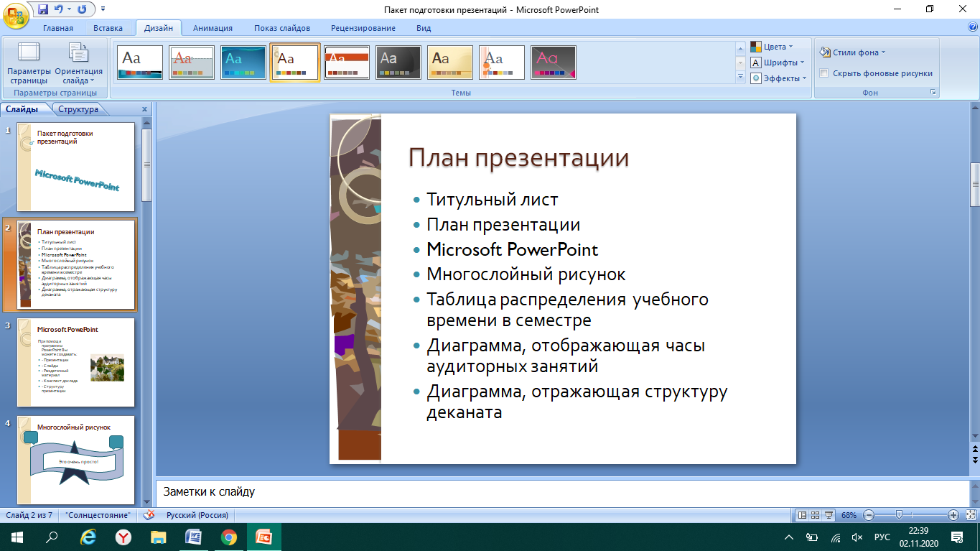Screen dimensions: 980x551
Task: Open the quick access toolbar customization arrow
Action: pos(102,9)
